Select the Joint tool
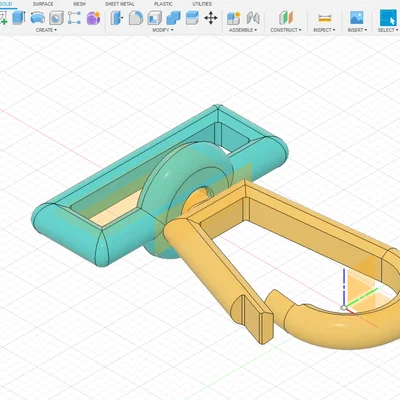This screenshot has width=400, height=400. 253,18
